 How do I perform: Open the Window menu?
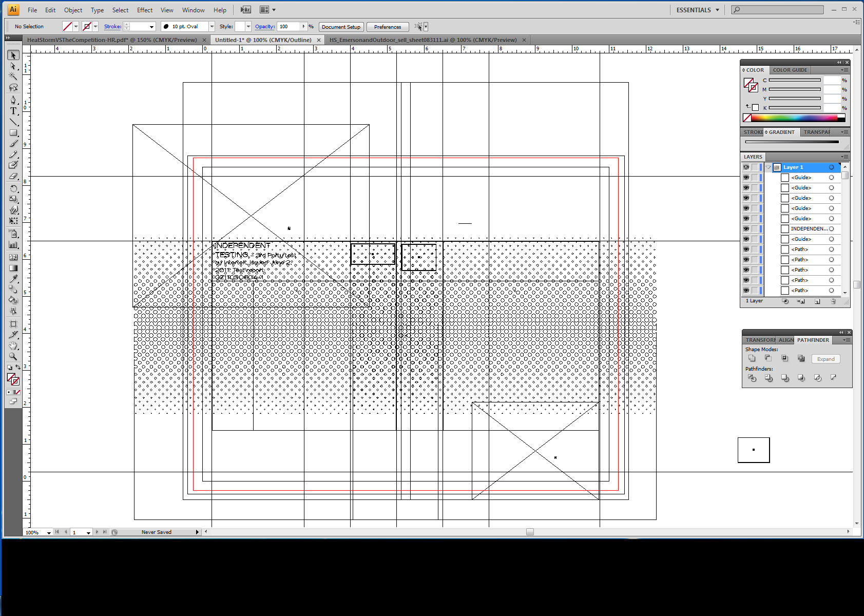coord(193,10)
